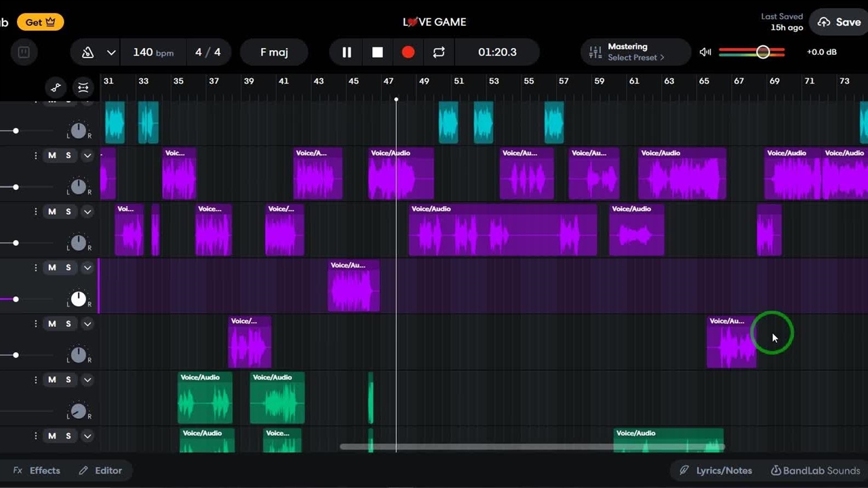This screenshot has width=868, height=488.
Task: Solo the first green track with S
Action: coord(68,380)
